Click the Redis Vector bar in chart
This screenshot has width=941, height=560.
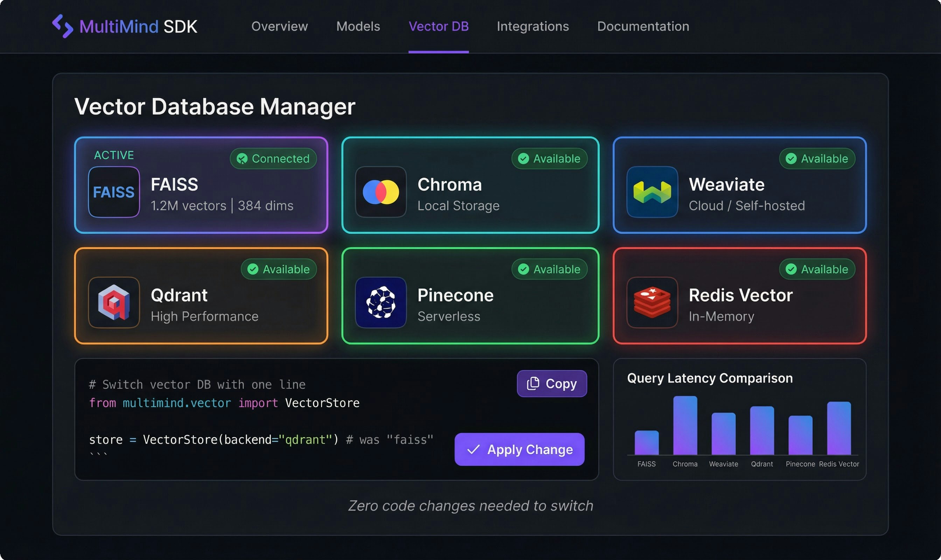click(x=838, y=428)
